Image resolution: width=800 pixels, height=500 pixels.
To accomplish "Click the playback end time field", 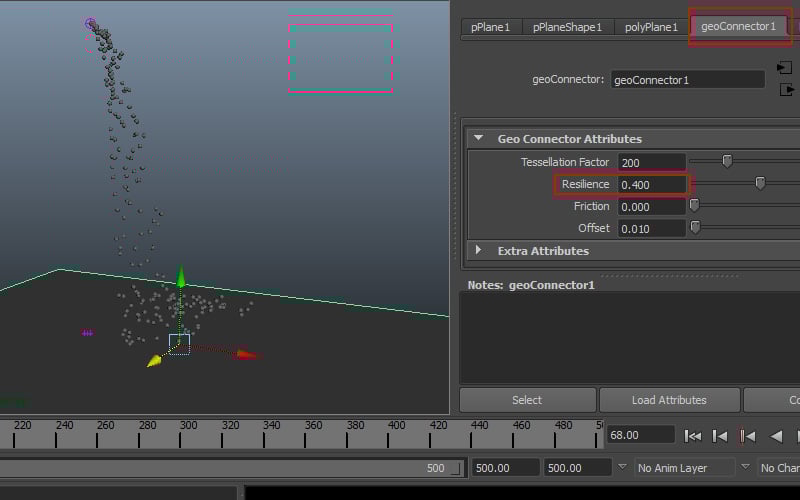I will [x=505, y=468].
